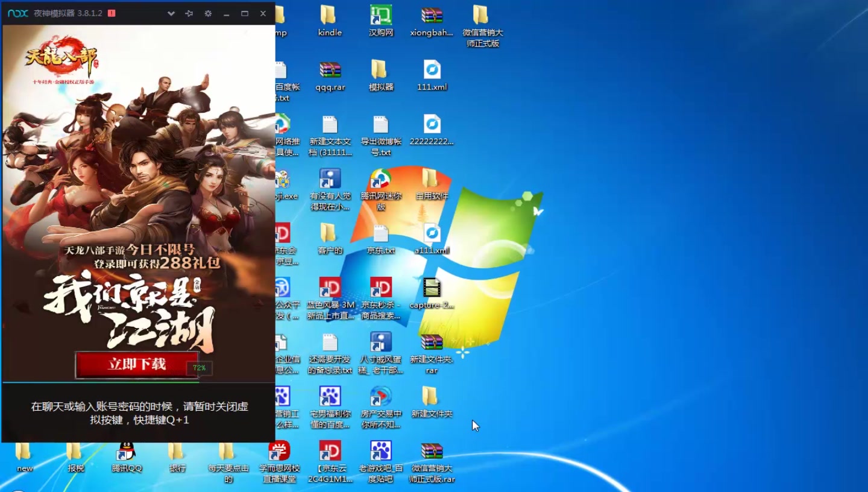This screenshot has width=868, height=492.
Task: Open the 银行 folder
Action: pyautogui.click(x=177, y=456)
